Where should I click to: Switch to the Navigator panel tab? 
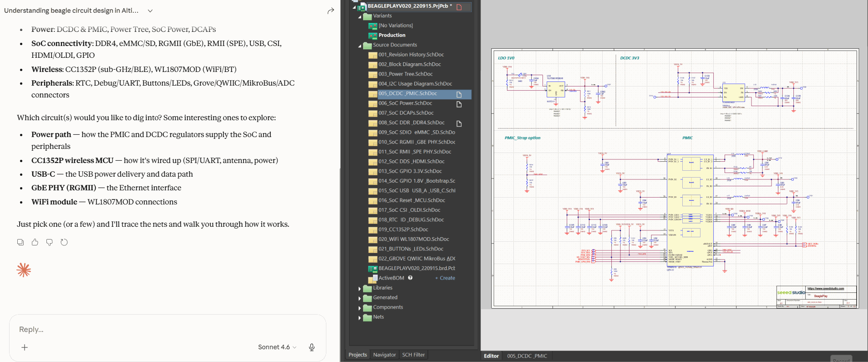(x=385, y=355)
